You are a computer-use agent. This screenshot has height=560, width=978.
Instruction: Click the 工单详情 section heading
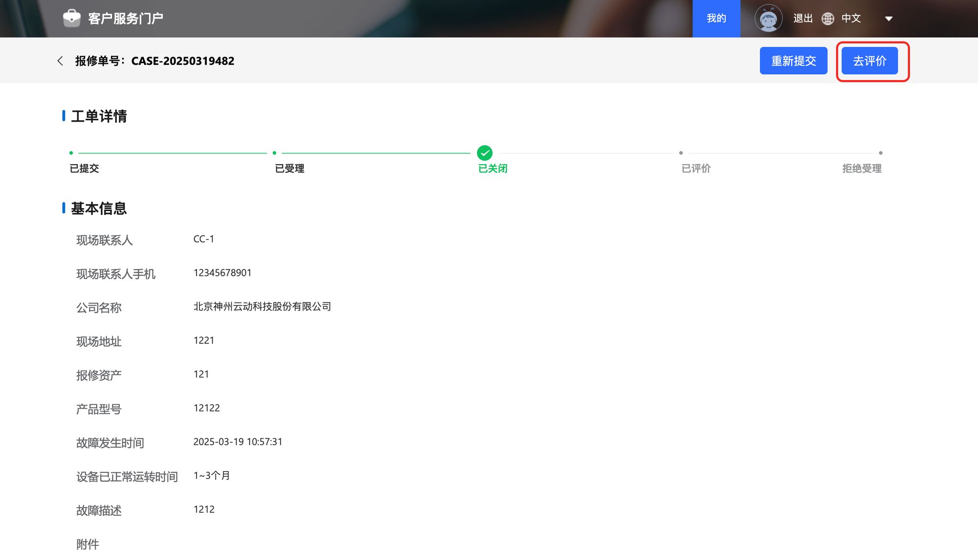coord(99,116)
